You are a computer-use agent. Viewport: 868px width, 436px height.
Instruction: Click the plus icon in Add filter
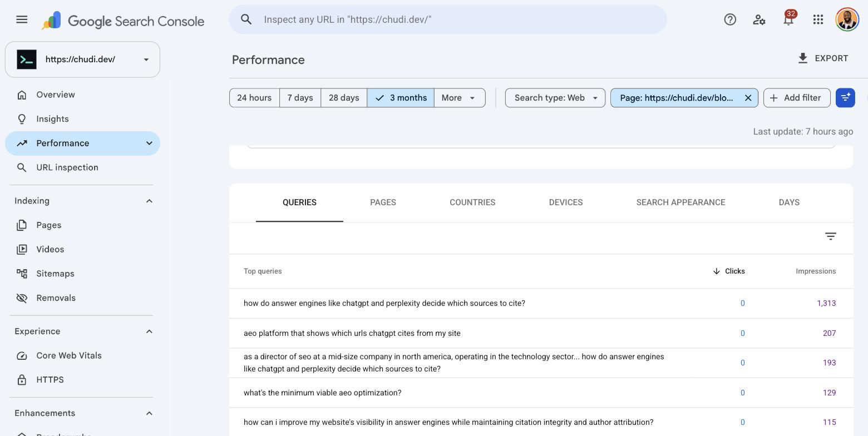pos(773,98)
